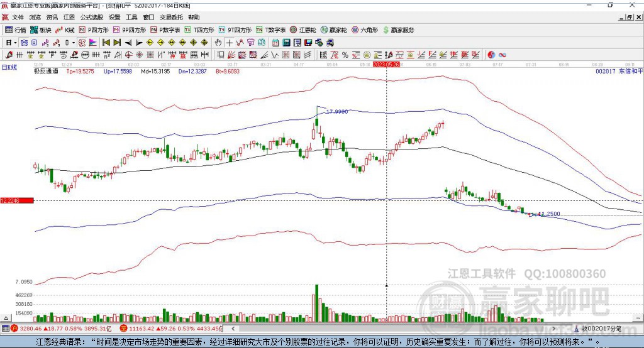The height and width of the screenshot is (348, 644).
Task: Open the 文件 menu
Action: point(18,17)
